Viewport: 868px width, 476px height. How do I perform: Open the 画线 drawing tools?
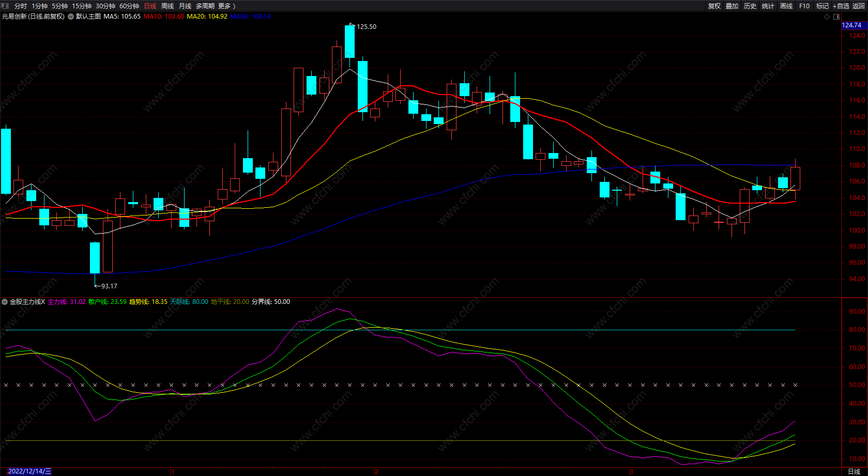786,6
